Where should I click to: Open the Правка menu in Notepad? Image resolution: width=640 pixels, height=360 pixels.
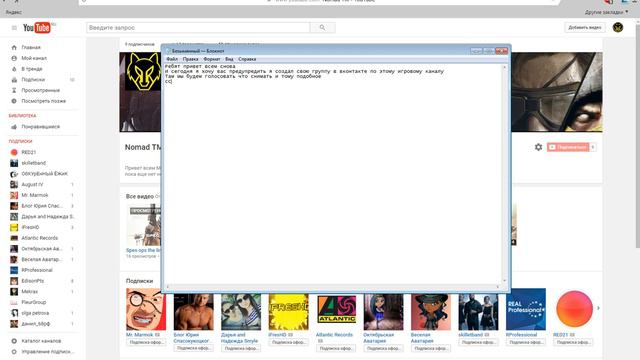(x=190, y=59)
